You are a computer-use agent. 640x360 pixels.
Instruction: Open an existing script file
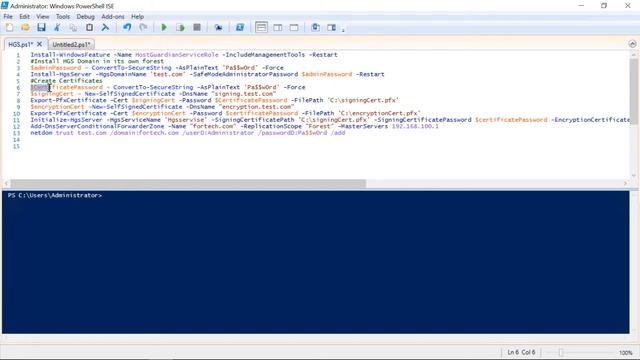25,27
